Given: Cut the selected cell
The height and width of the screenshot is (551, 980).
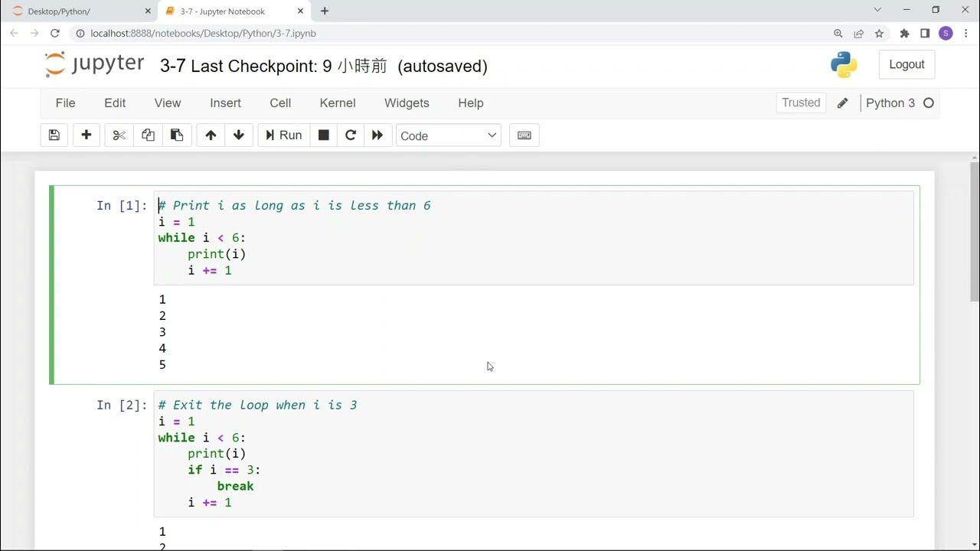Looking at the screenshot, I should [x=119, y=135].
